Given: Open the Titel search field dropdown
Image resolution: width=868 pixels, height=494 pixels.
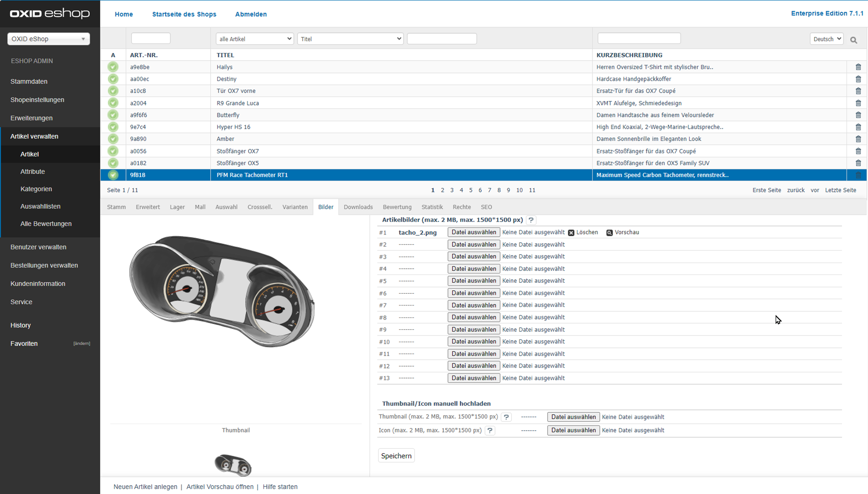Looking at the screenshot, I should pyautogui.click(x=350, y=39).
